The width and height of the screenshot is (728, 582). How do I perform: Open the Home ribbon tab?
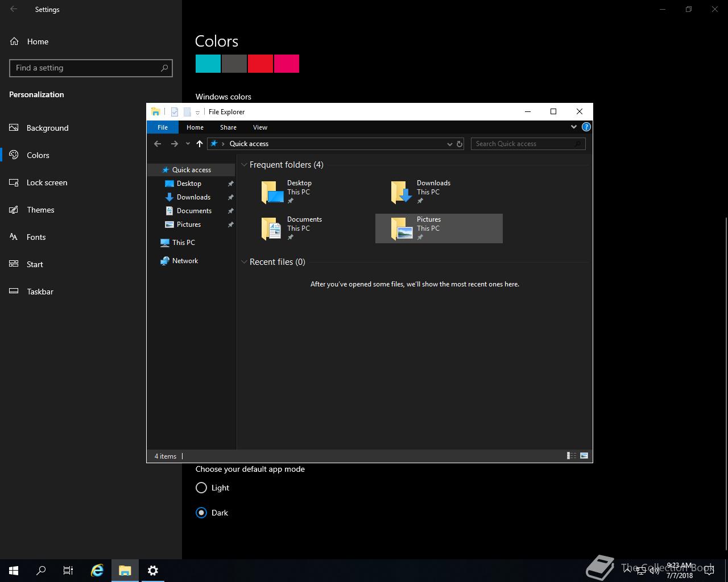(195, 127)
